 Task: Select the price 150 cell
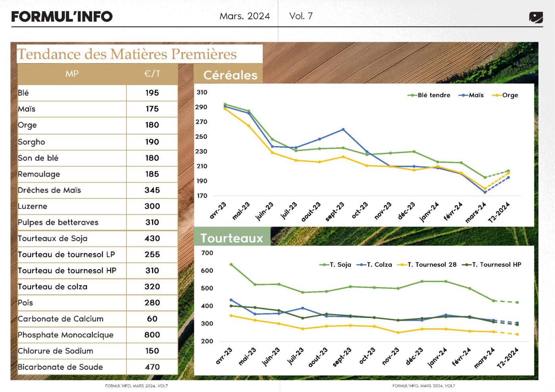tap(152, 351)
